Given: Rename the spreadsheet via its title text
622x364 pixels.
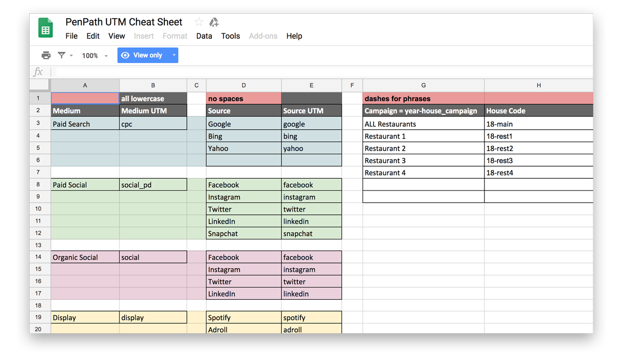Looking at the screenshot, I should [124, 22].
